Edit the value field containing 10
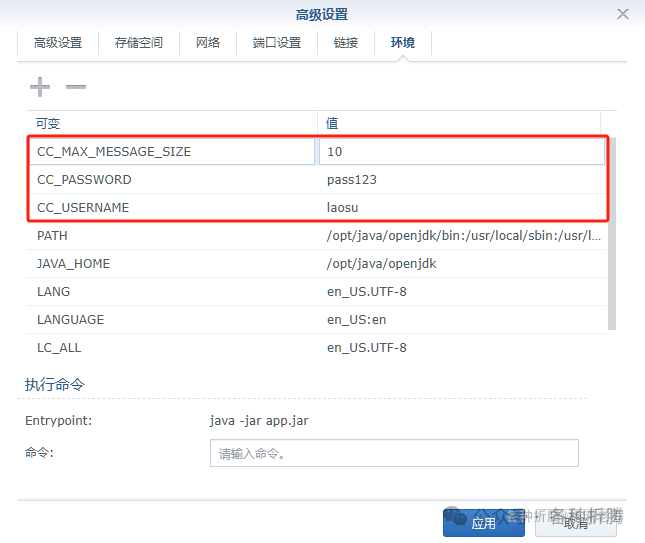 462,152
